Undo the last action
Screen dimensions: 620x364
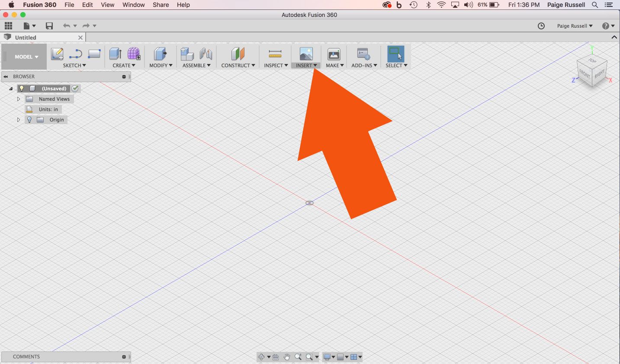(67, 26)
